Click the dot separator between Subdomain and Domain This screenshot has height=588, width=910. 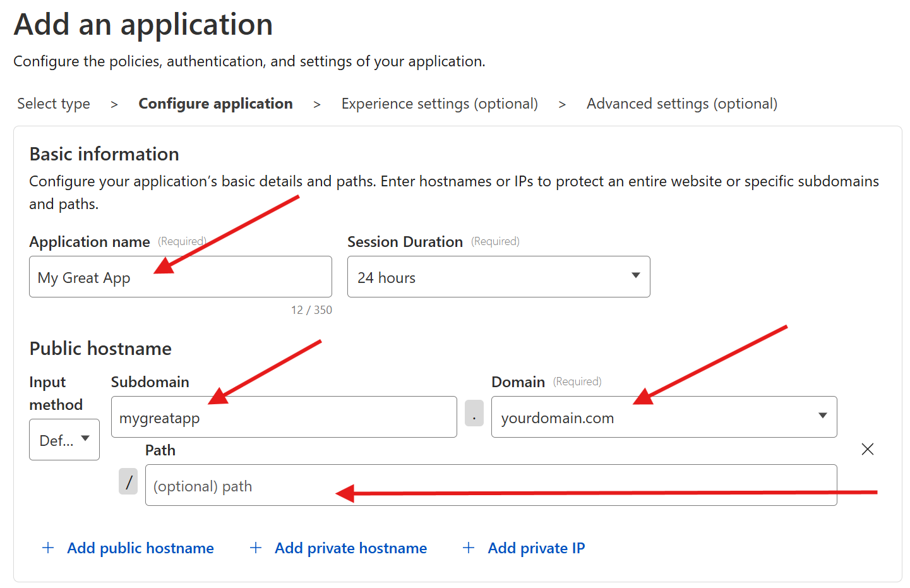point(474,414)
